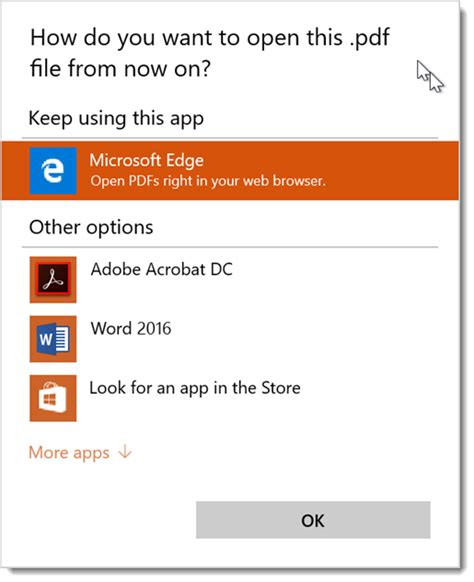Viewport: 474px width, 582px height.
Task: Select the Microsoft Edge title text
Action: [147, 160]
